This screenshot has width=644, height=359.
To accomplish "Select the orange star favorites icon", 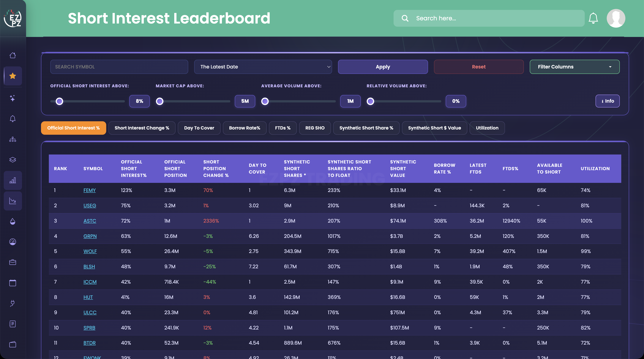I will click(12, 76).
